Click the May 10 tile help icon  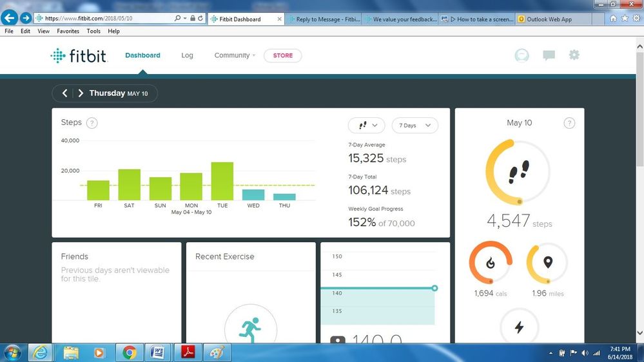pos(569,123)
